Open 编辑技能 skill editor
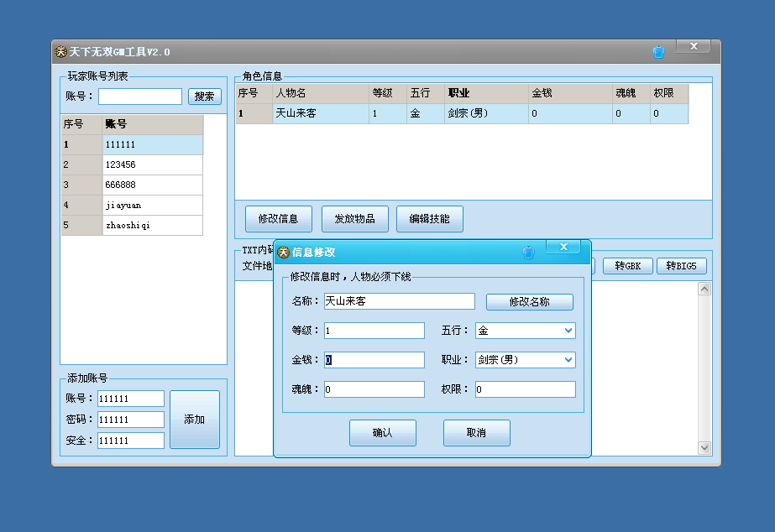The height and width of the screenshot is (532, 775). tap(430, 219)
